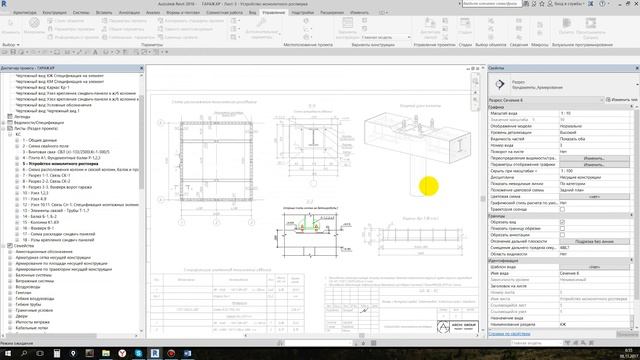640x360 pixels.
Task: Toggle the Crop Region Visible checkbox
Action: pyautogui.click(x=562, y=229)
